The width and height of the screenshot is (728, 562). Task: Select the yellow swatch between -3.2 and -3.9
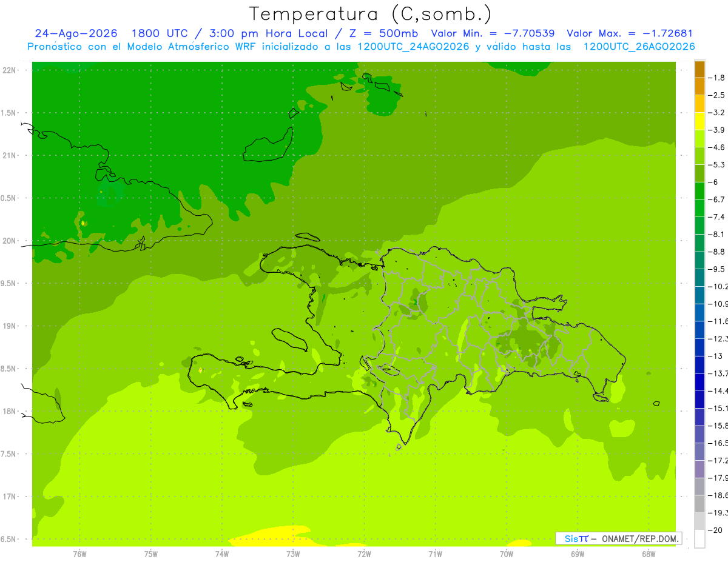[x=699, y=121]
